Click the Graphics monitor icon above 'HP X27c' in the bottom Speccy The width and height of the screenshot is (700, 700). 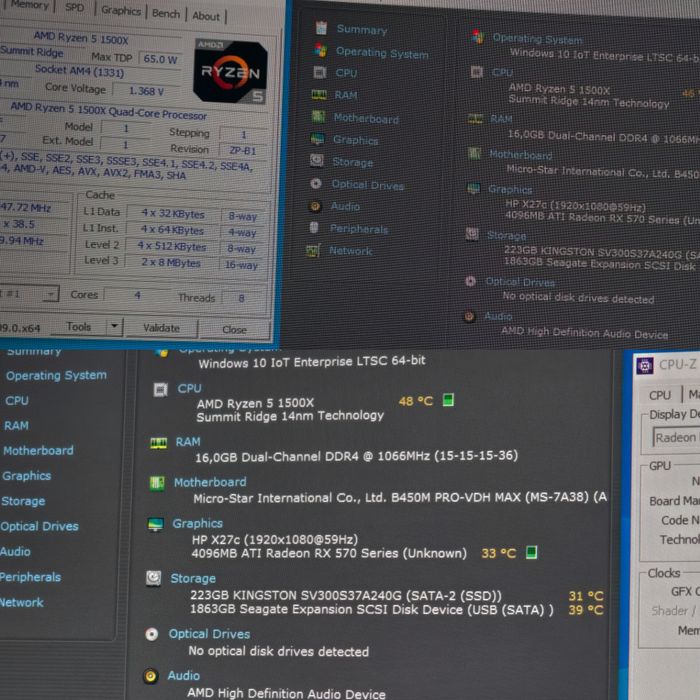[155, 524]
